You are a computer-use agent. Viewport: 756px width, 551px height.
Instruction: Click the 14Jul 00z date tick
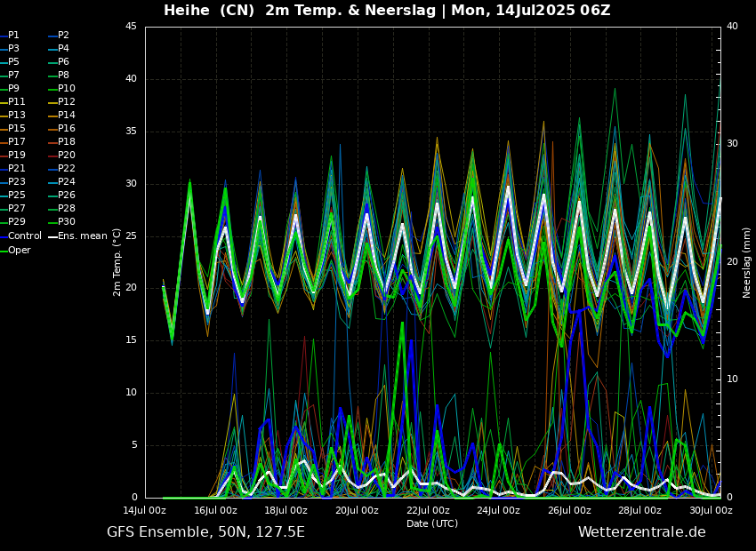point(144,511)
